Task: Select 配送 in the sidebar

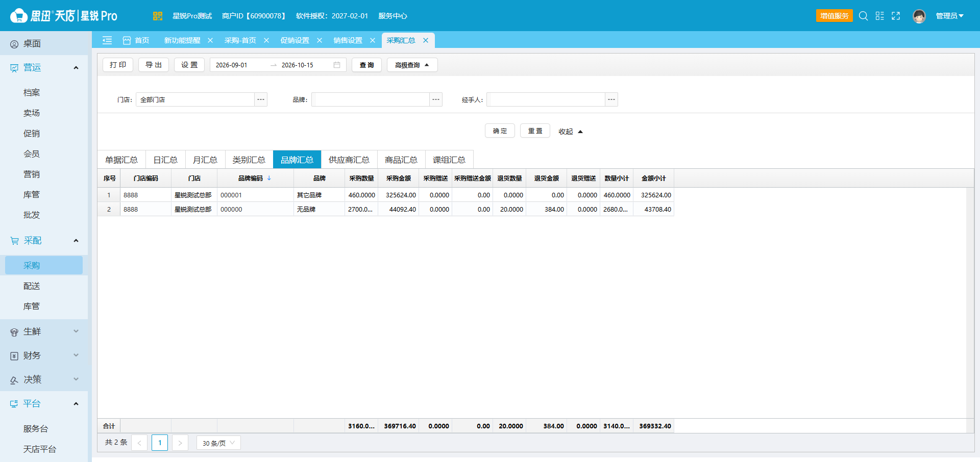Action: [x=32, y=286]
